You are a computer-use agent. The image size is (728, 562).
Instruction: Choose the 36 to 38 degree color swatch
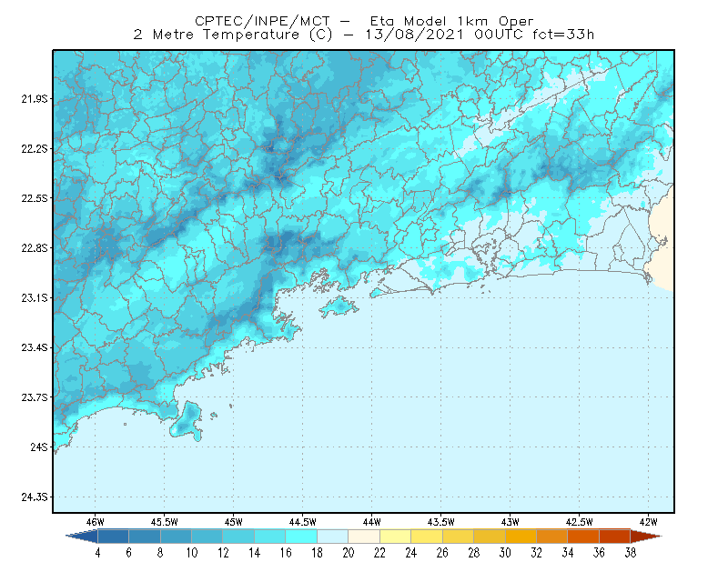615,537
